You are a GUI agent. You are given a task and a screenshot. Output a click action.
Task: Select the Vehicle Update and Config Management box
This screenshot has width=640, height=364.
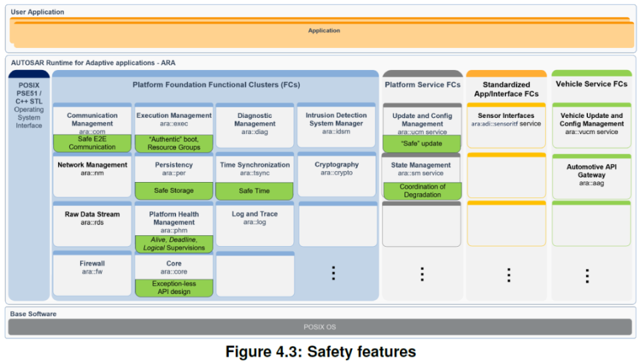[x=591, y=126]
